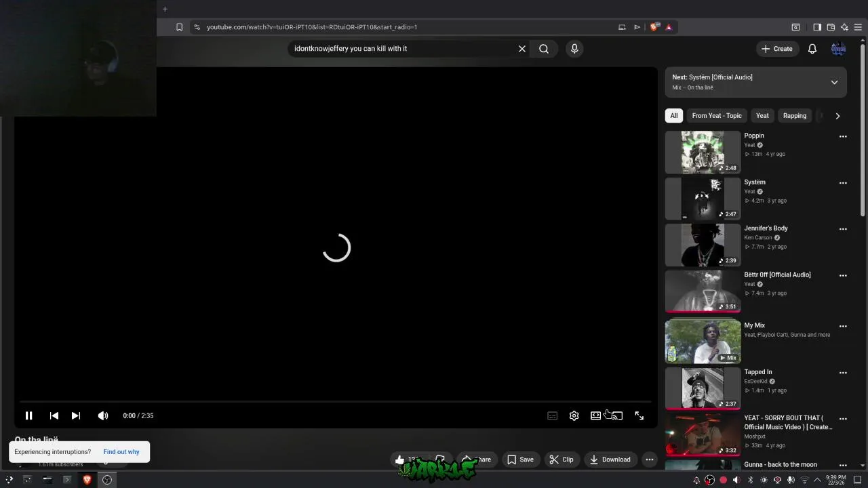Search with your voice microphone
Viewport: 868px width, 488px height.
574,49
